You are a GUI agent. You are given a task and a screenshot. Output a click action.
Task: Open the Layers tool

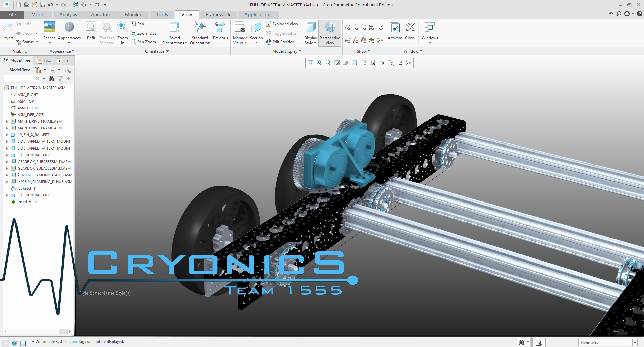(8, 31)
